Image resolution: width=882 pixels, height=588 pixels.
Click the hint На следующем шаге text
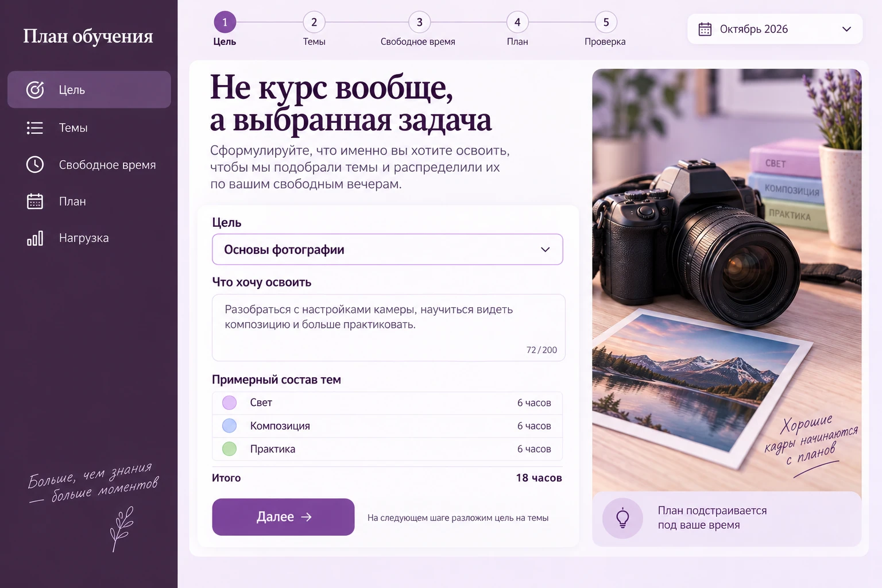coord(458,518)
